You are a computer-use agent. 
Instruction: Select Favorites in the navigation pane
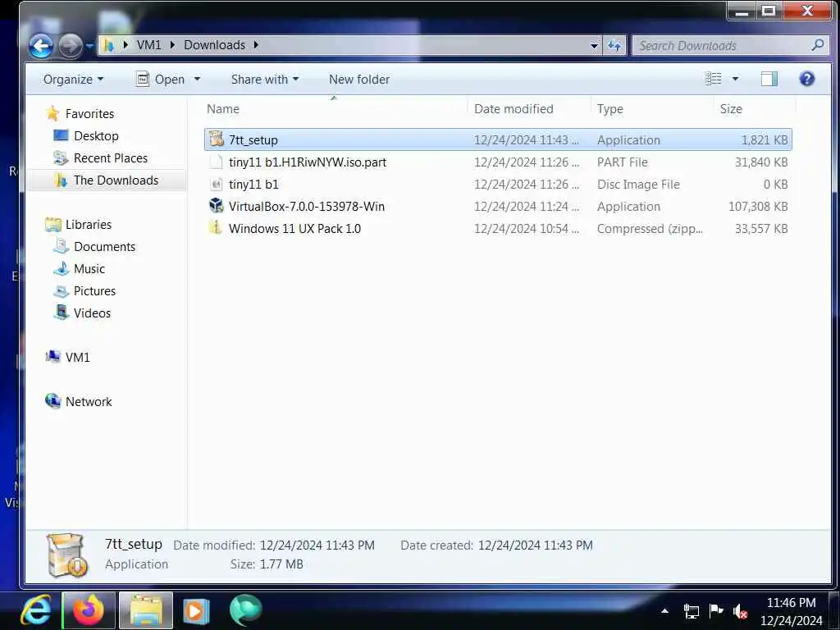coord(89,113)
